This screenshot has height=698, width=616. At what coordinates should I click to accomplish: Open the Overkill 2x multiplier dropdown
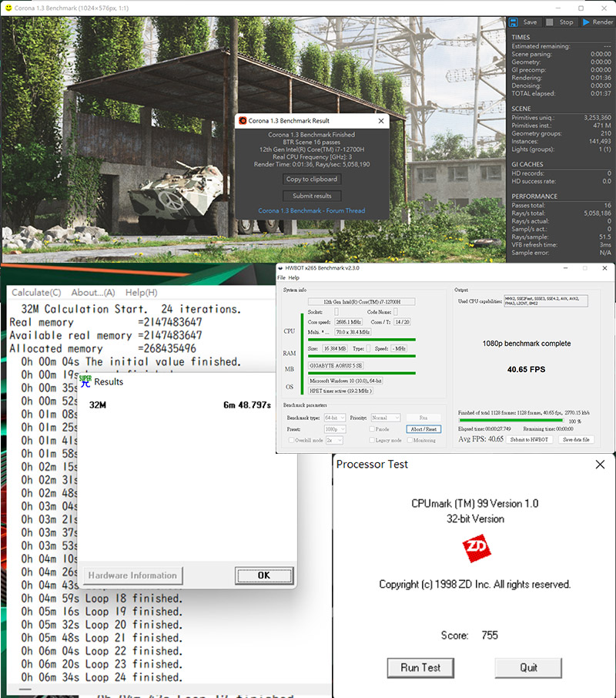coord(334,440)
